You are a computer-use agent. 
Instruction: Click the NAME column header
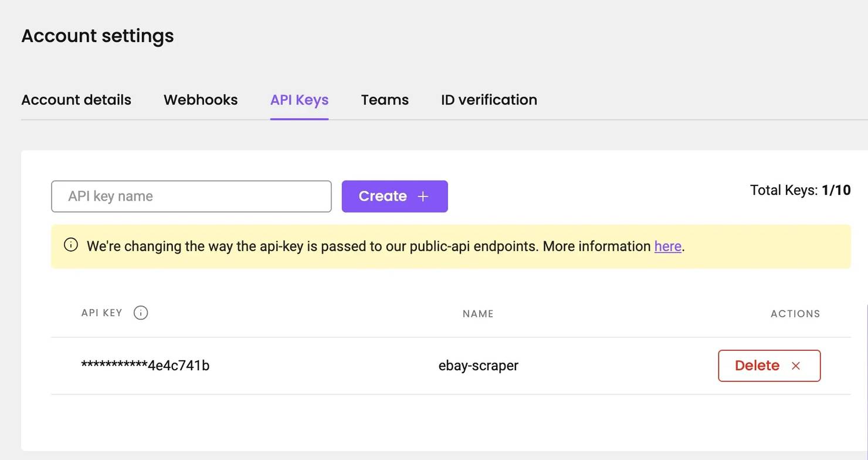click(478, 314)
